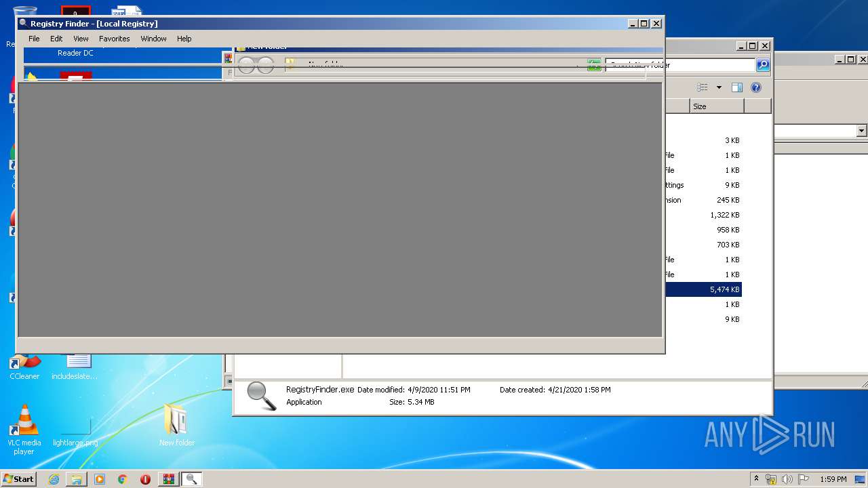The height and width of the screenshot is (488, 868).
Task: Launch Opera browser from the taskbar
Action: [x=145, y=479]
